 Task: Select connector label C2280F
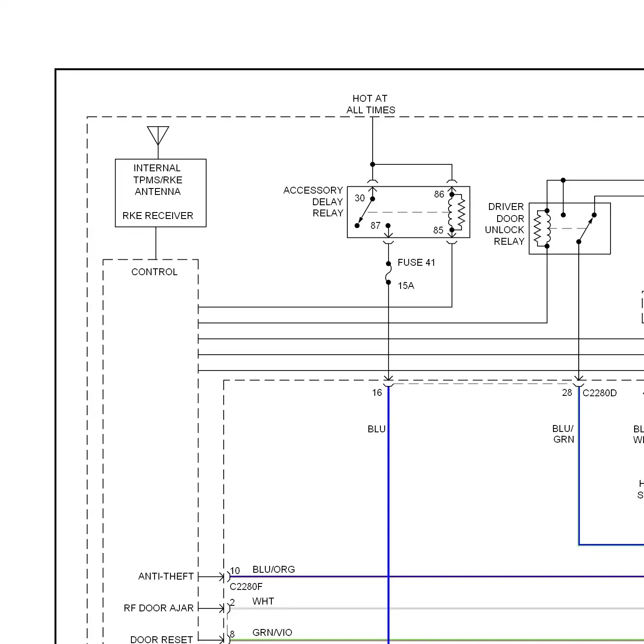[x=246, y=586]
